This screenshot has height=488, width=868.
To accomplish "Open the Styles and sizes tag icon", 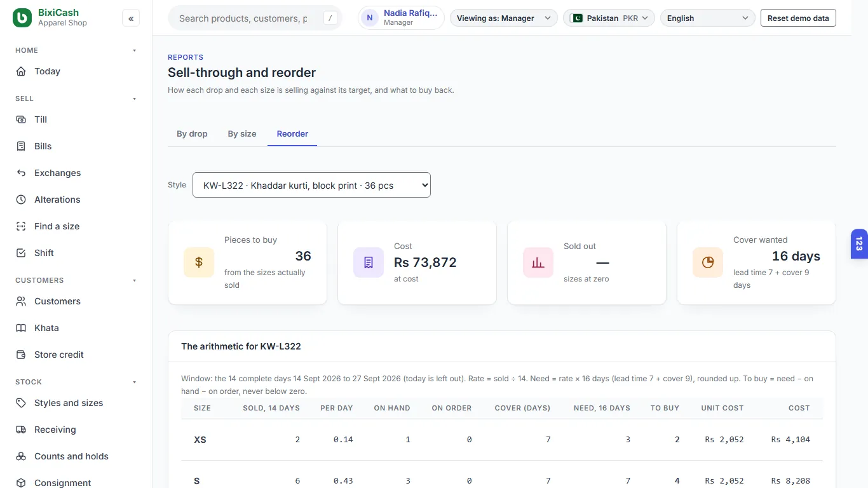I will coord(22,403).
